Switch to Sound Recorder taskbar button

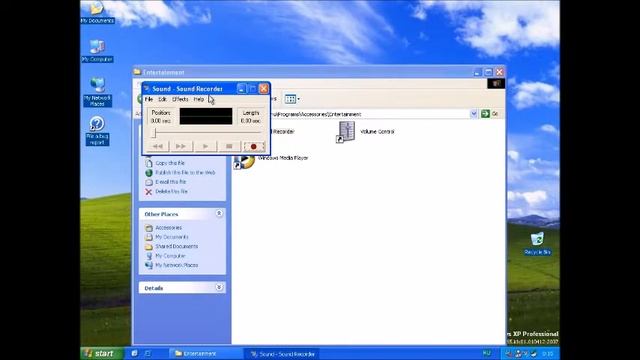pyautogui.click(x=283, y=354)
